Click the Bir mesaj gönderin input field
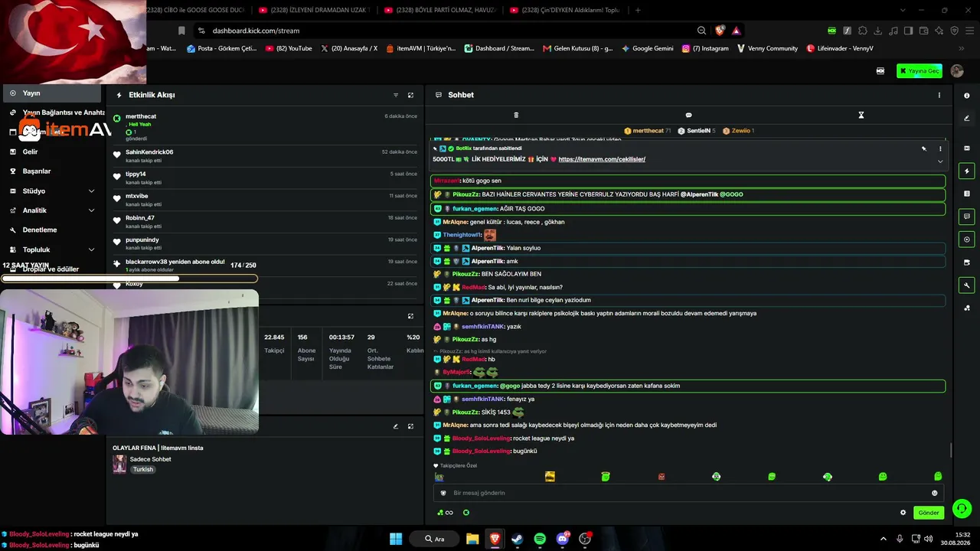The image size is (980, 551). tap(689, 493)
